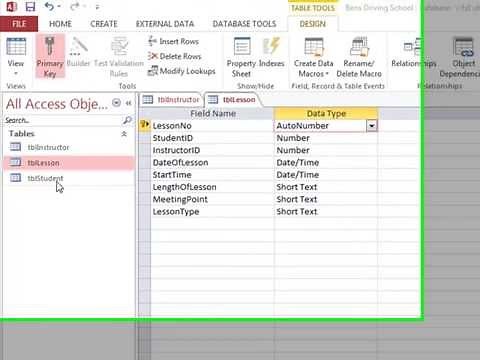
Task: Click Delete Rows in the Tools group
Action: click(x=175, y=56)
